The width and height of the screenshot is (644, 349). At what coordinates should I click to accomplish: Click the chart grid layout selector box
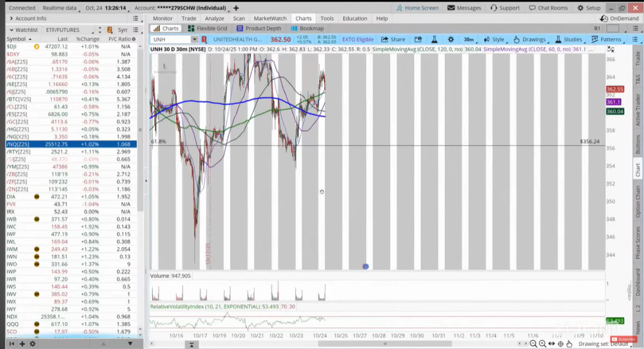click(612, 29)
